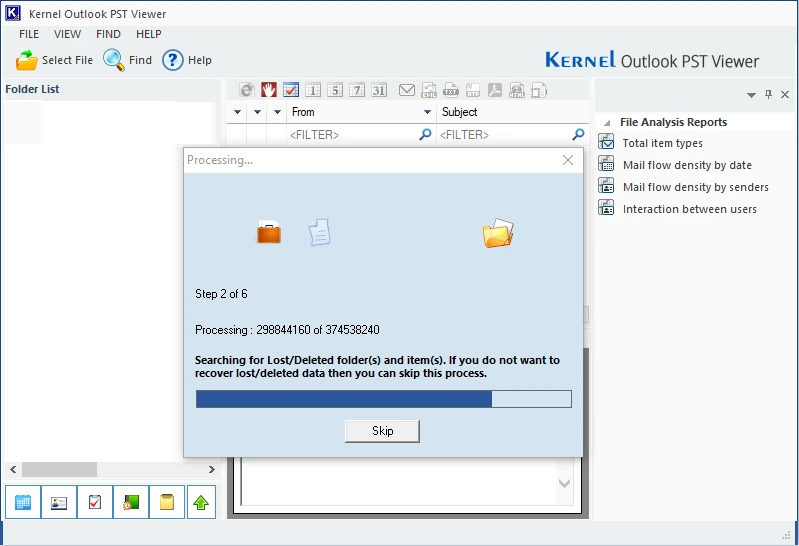Expand the message preview down chevron

coord(565,483)
